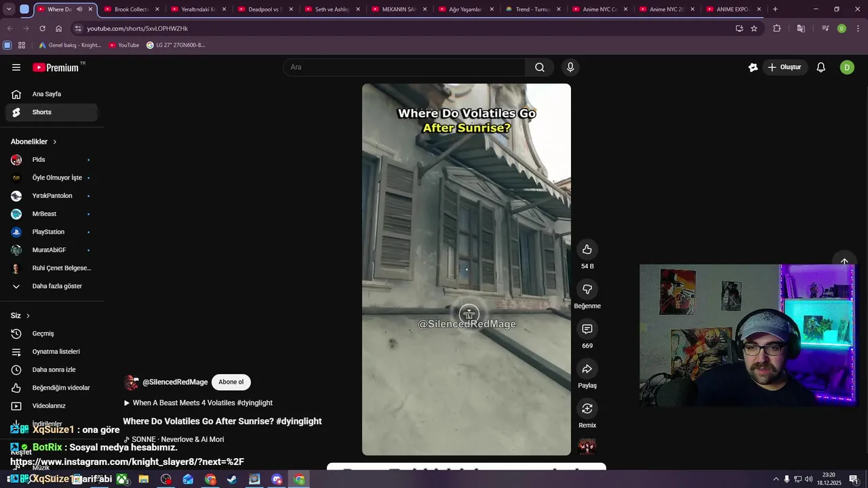868x488 pixels.
Task: Start voice search with microphone icon
Action: pos(570,67)
